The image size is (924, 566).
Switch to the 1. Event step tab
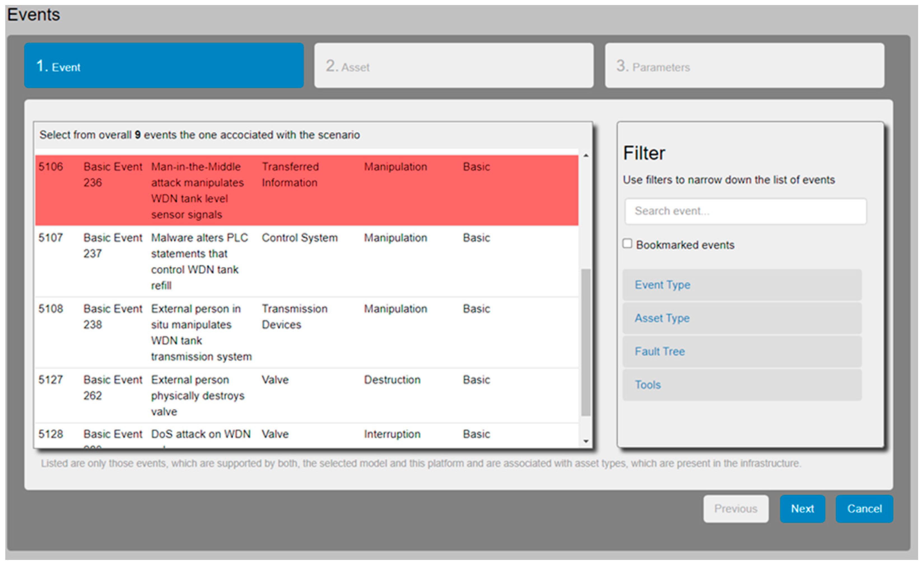[x=164, y=66]
